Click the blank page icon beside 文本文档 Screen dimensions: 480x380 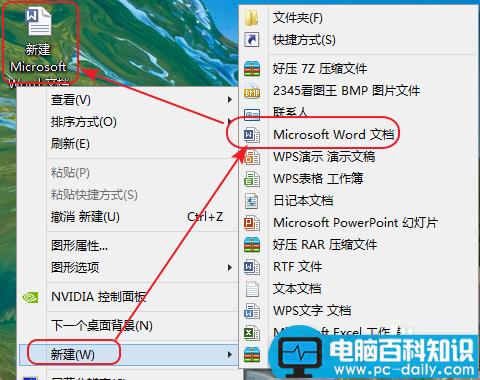coord(252,289)
